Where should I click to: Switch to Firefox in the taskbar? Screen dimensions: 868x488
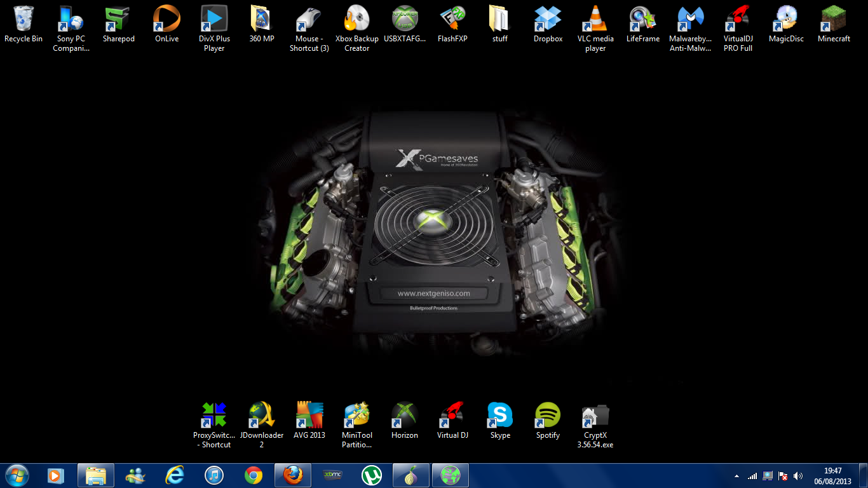click(292, 475)
